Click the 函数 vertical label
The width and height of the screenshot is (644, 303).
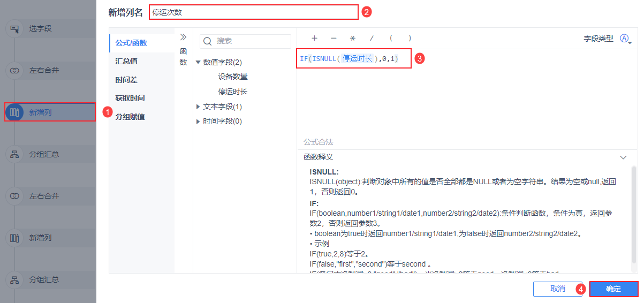pyautogui.click(x=183, y=57)
